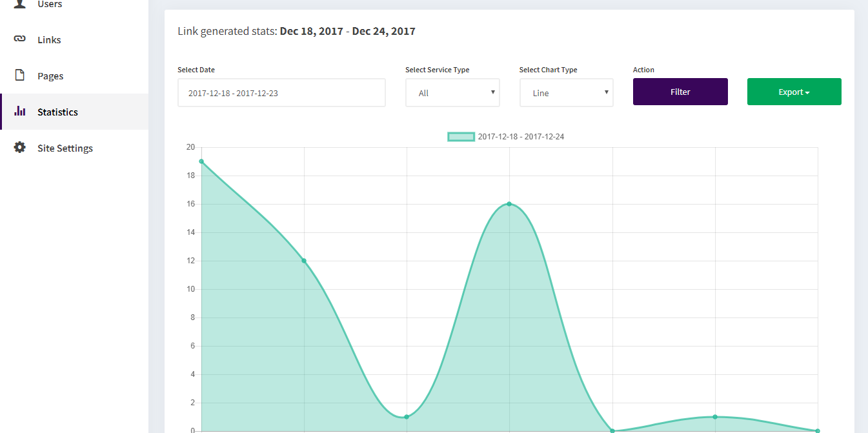Image resolution: width=868 pixels, height=433 pixels.
Task: Click the Users person icon
Action: point(20,3)
